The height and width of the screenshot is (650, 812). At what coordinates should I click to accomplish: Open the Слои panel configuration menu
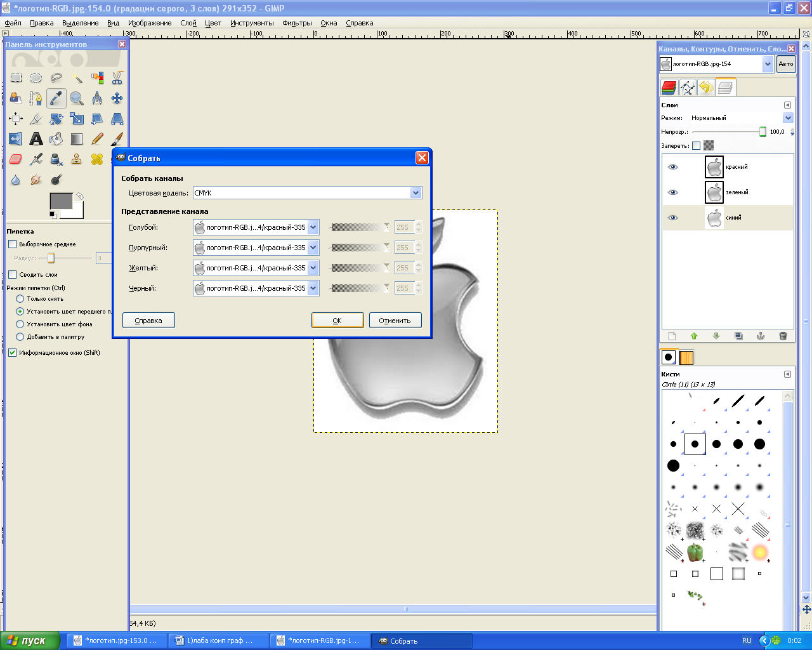(x=787, y=105)
